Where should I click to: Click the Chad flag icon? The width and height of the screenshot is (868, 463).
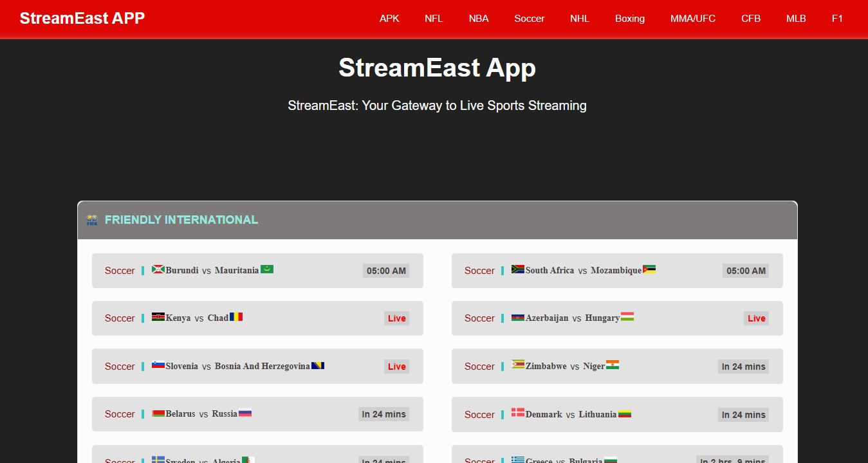(236, 317)
